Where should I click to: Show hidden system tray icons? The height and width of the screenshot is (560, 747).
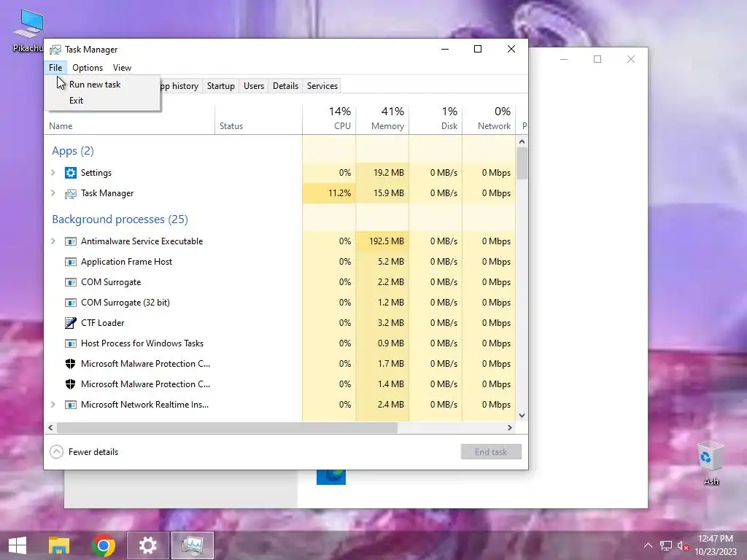(x=648, y=545)
